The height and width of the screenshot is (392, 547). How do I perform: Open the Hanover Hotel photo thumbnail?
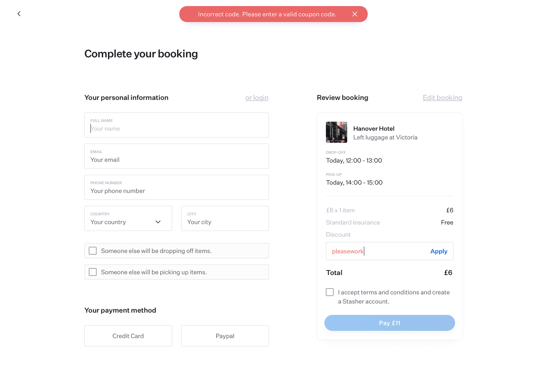point(337,132)
